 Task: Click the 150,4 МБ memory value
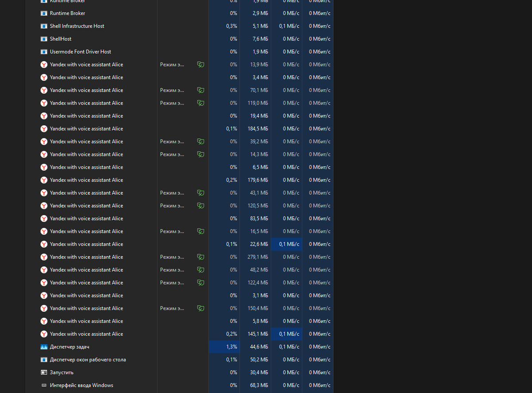(x=258, y=308)
